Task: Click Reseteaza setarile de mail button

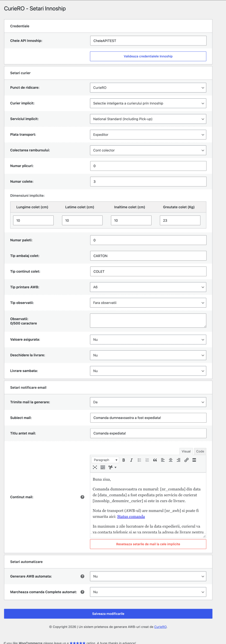Action: pyautogui.click(x=148, y=544)
